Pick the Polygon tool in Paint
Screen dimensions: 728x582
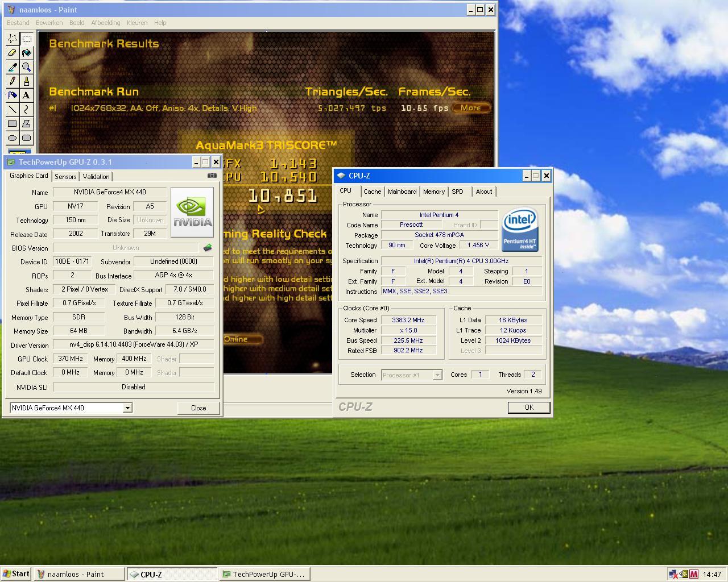[x=26, y=123]
